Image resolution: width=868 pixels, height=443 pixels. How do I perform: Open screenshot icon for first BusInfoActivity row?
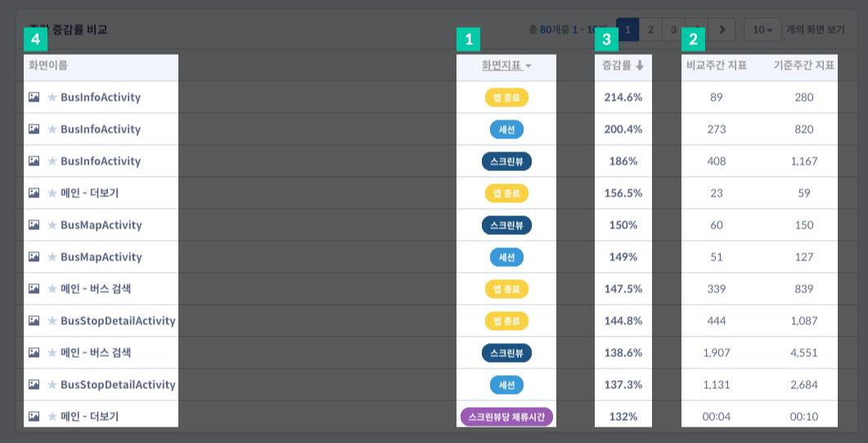34,97
